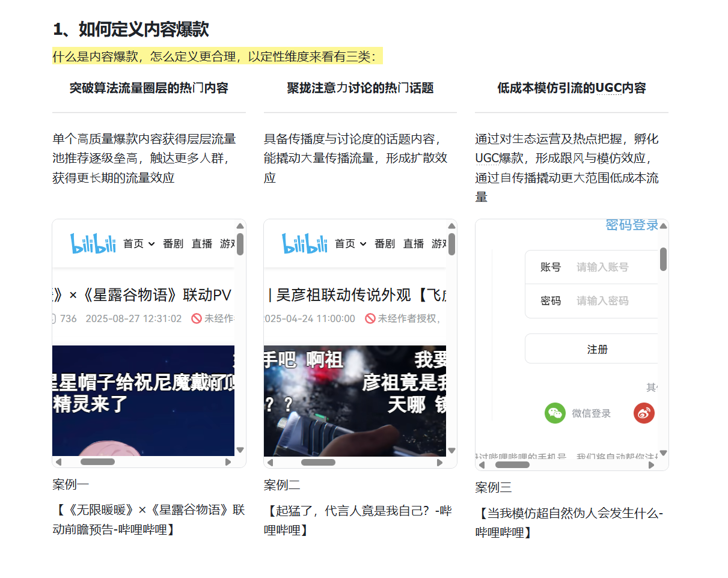
Task: Click the 星露谷物语 联动PV video title
Action: pos(142,295)
